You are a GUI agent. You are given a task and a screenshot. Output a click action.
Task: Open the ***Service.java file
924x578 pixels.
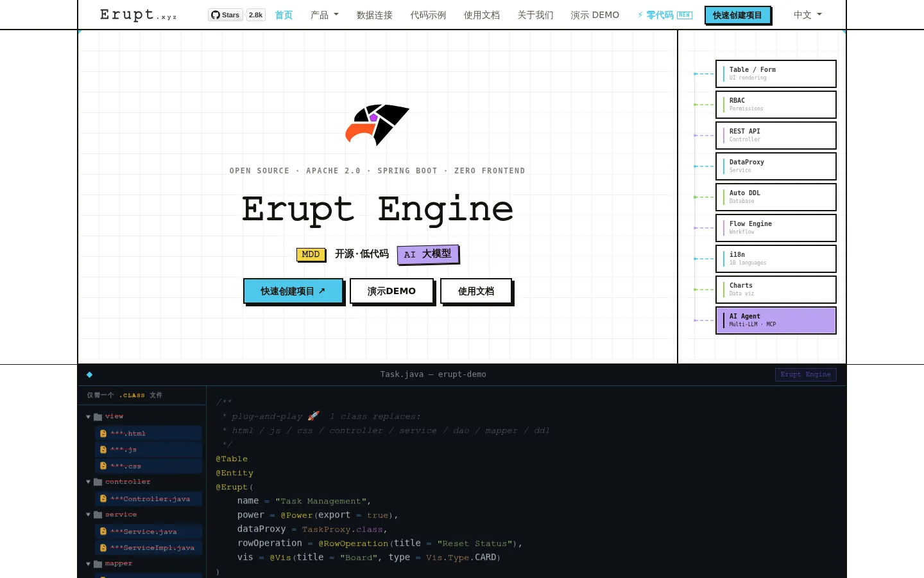(148, 531)
